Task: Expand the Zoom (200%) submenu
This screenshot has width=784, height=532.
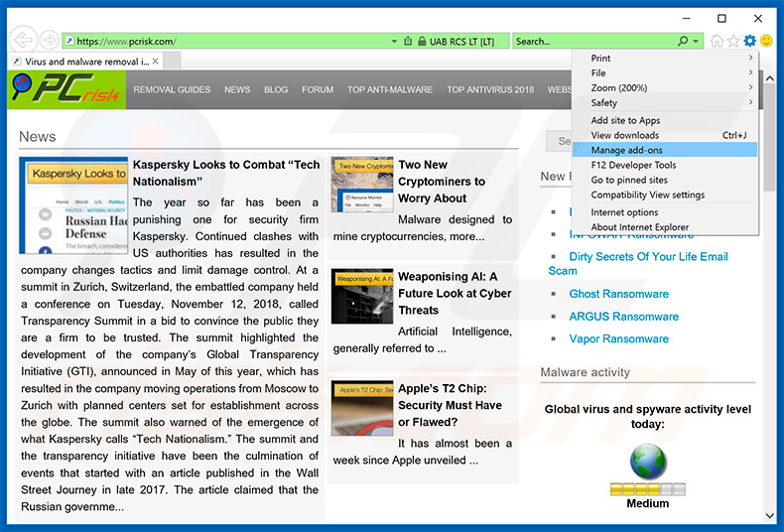Action: [x=665, y=88]
